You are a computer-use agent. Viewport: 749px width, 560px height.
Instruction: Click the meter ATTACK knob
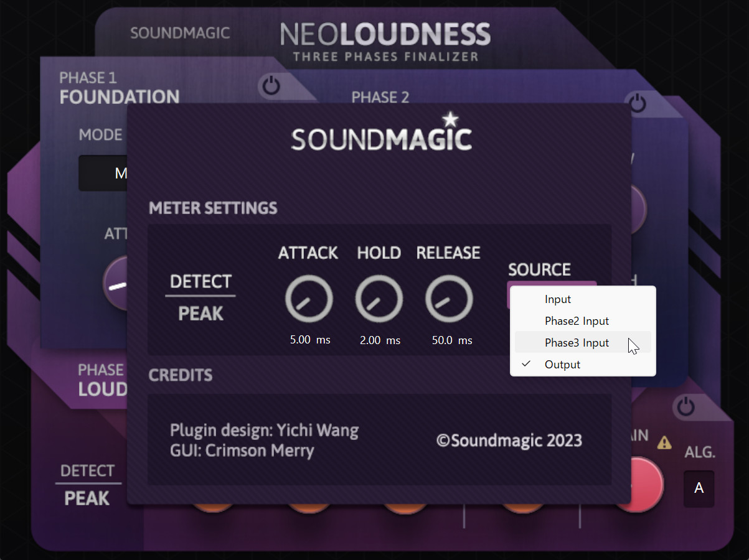(309, 299)
